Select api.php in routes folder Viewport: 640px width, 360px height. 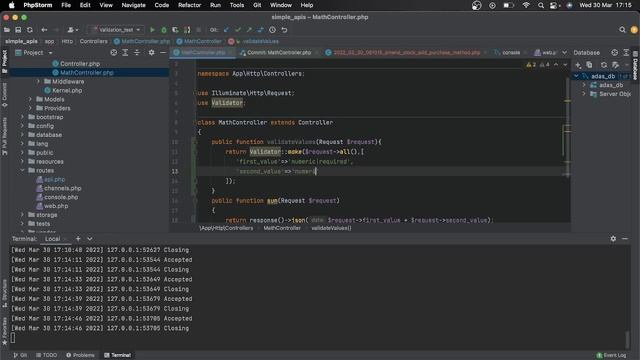[54, 179]
